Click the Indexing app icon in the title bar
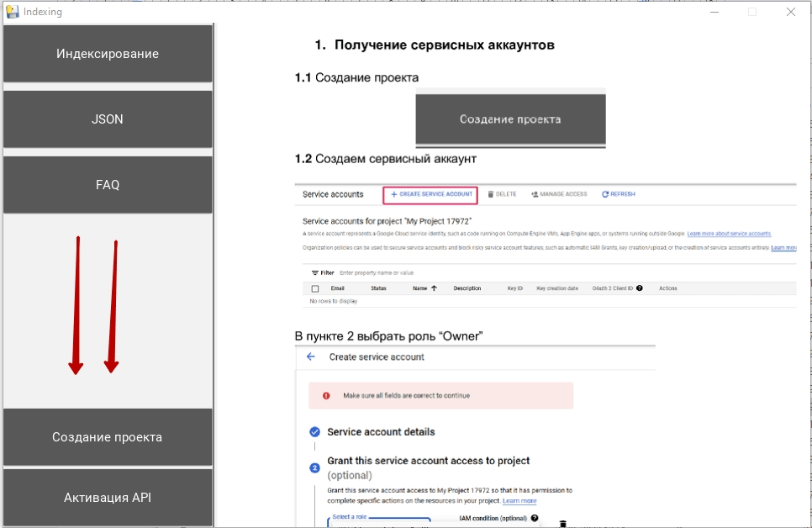The image size is (812, 528). click(11, 11)
